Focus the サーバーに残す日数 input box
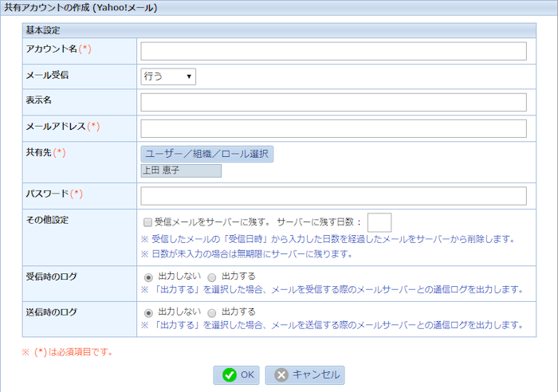The height and width of the screenshot is (392, 558). (379, 222)
